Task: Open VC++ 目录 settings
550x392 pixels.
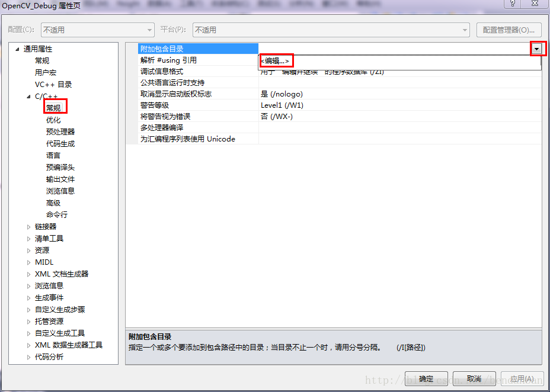Action: (53, 85)
